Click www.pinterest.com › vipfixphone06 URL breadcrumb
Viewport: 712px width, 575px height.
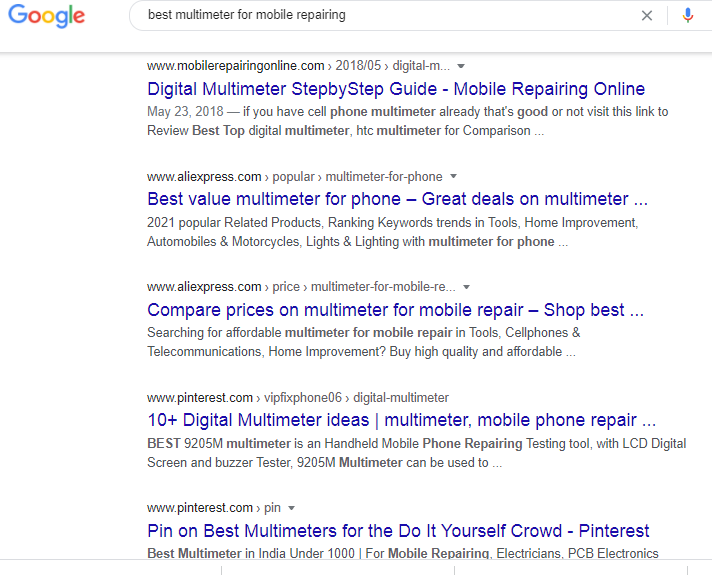[x=298, y=398]
